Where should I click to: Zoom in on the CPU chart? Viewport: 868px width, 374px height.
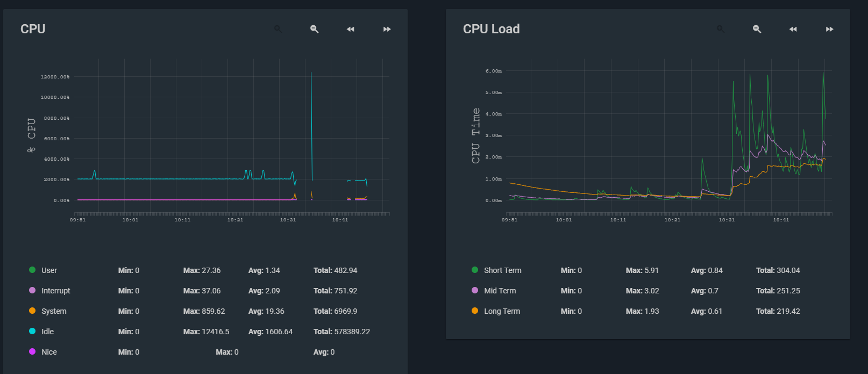pyautogui.click(x=278, y=29)
